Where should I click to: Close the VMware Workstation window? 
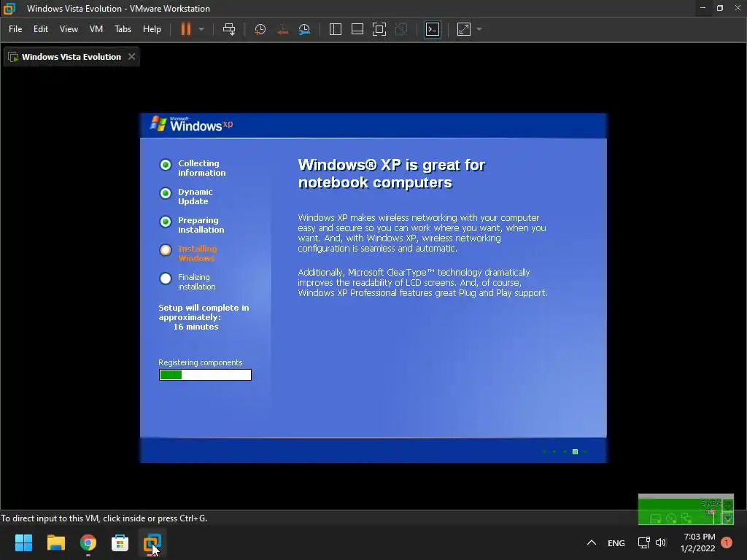(738, 8)
